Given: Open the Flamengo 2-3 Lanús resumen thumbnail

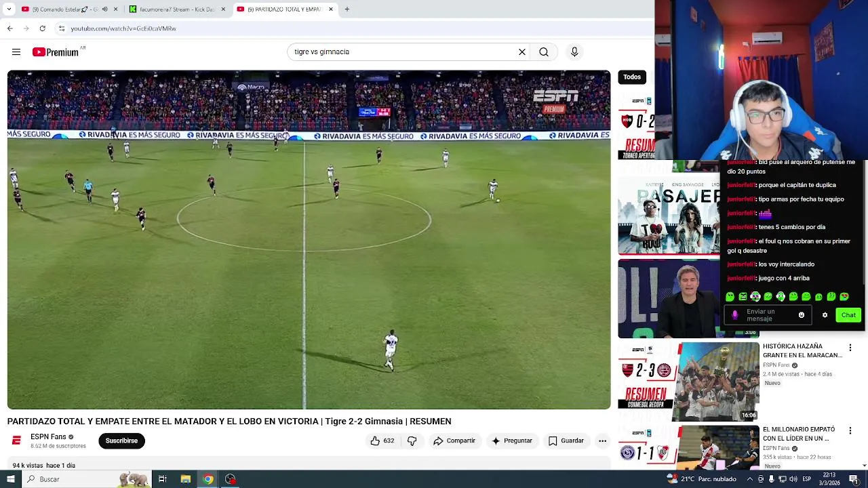Looking at the screenshot, I should [689, 381].
